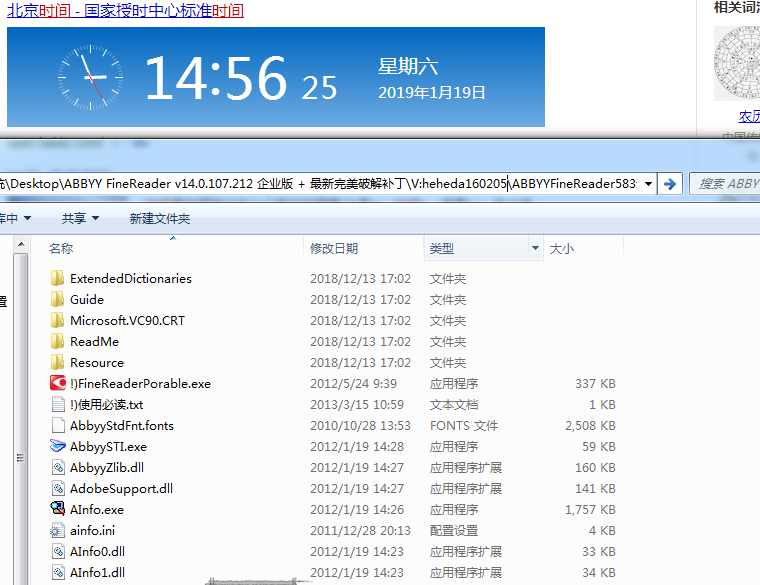Screen dimensions: 760x585
Task: Click the blue Go arrow beside address bar
Action: (669, 184)
